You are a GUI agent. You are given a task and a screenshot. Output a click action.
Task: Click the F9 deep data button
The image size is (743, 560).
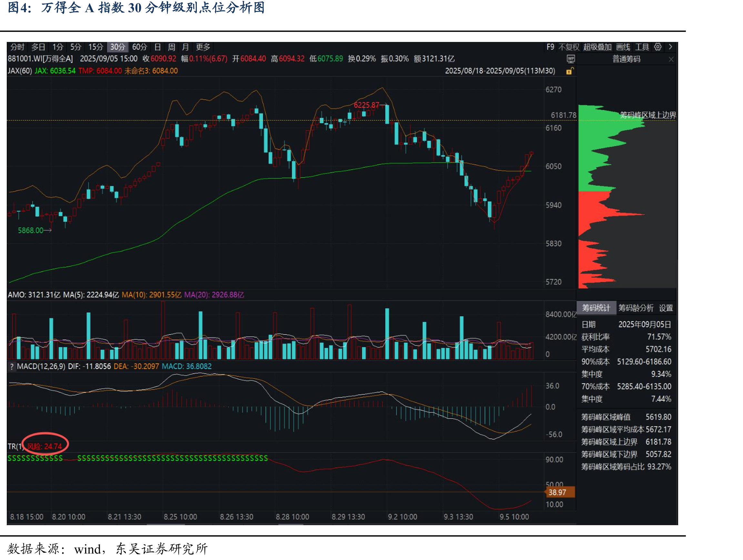550,47
